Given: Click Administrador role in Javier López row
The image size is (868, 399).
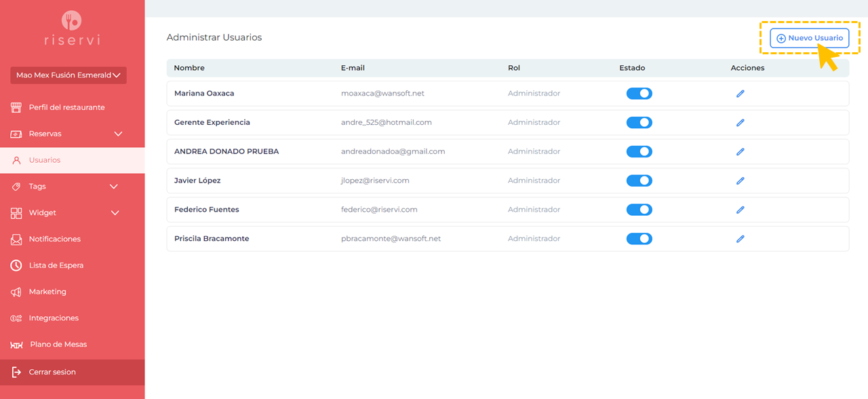Looking at the screenshot, I should click(x=534, y=180).
